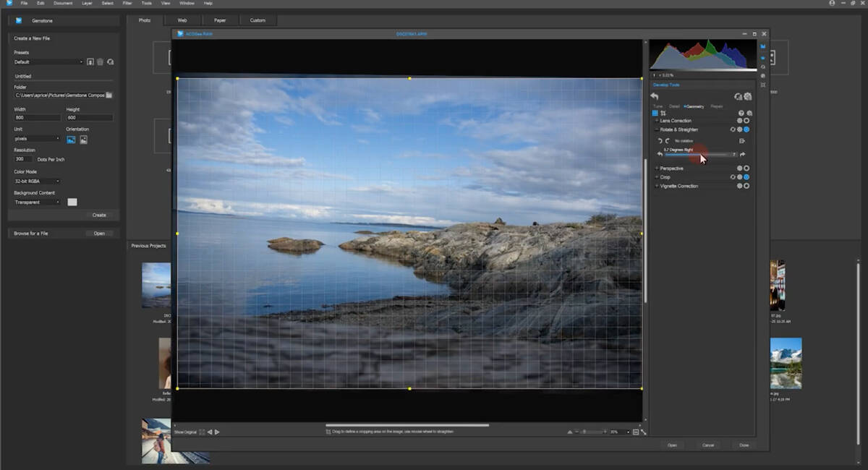
Task: Go to next image arrow
Action: tap(217, 432)
